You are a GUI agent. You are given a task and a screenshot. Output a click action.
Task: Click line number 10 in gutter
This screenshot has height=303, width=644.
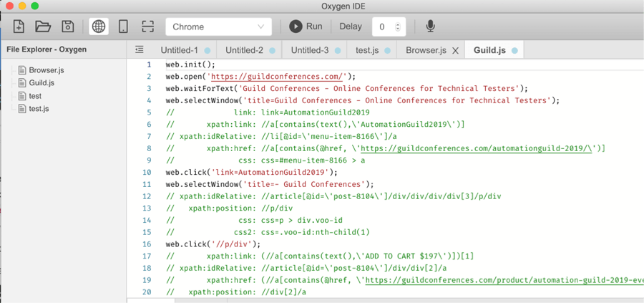click(x=147, y=172)
